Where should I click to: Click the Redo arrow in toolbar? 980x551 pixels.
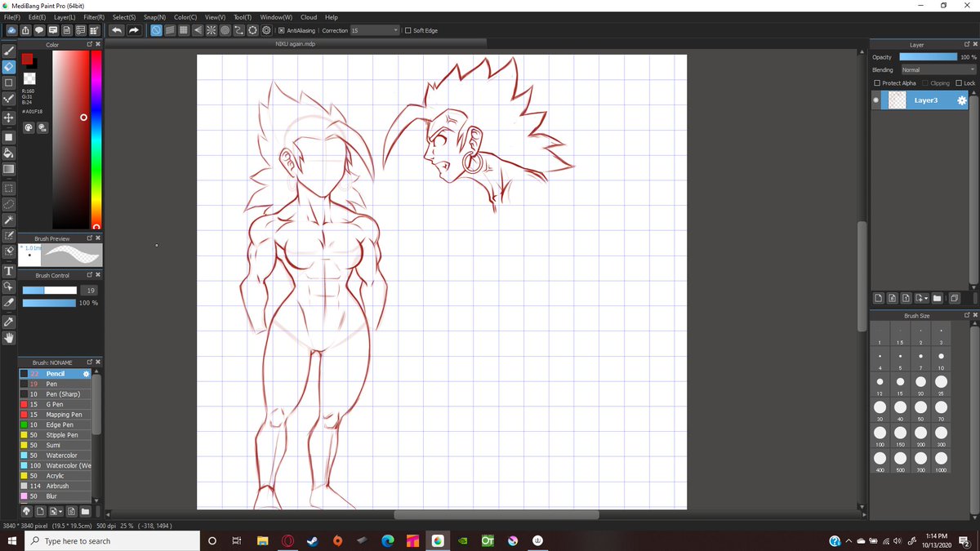134,30
